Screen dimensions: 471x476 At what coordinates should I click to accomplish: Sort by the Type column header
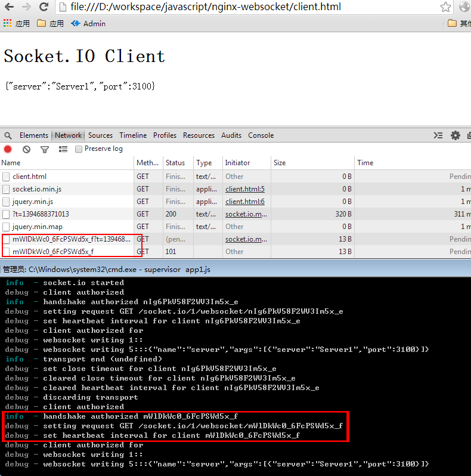208,163
